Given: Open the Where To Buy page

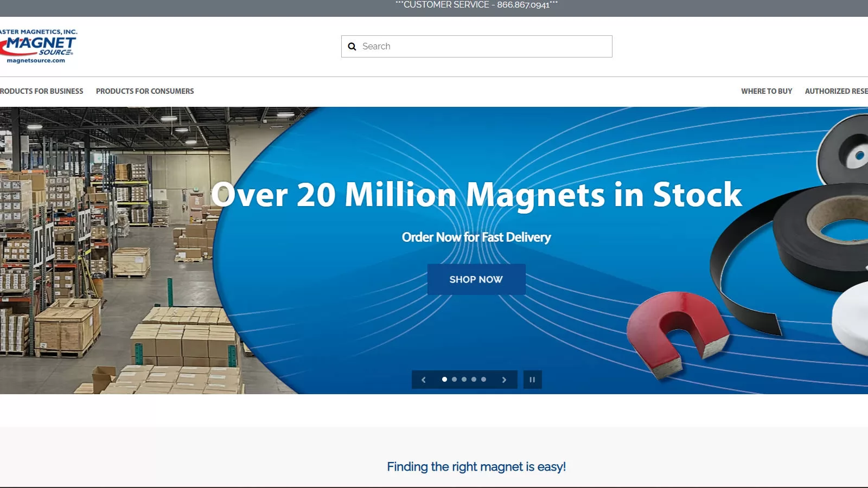Looking at the screenshot, I should pyautogui.click(x=767, y=91).
